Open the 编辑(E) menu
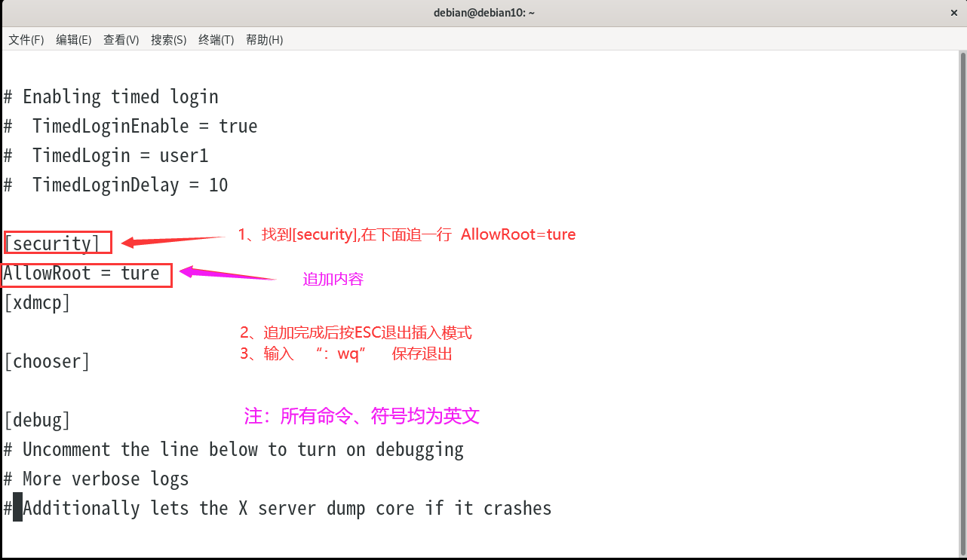This screenshot has width=967, height=560. pyautogui.click(x=73, y=39)
